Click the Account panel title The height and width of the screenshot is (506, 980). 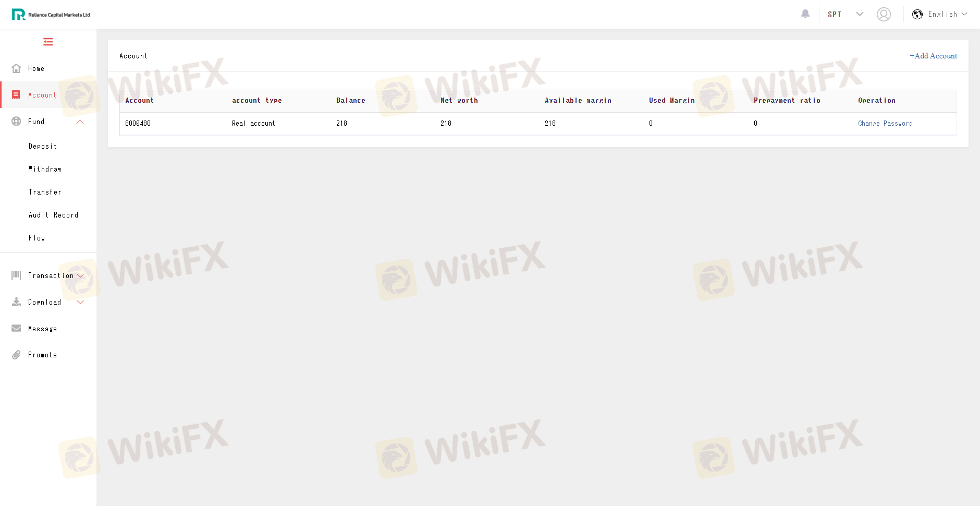pyautogui.click(x=133, y=56)
